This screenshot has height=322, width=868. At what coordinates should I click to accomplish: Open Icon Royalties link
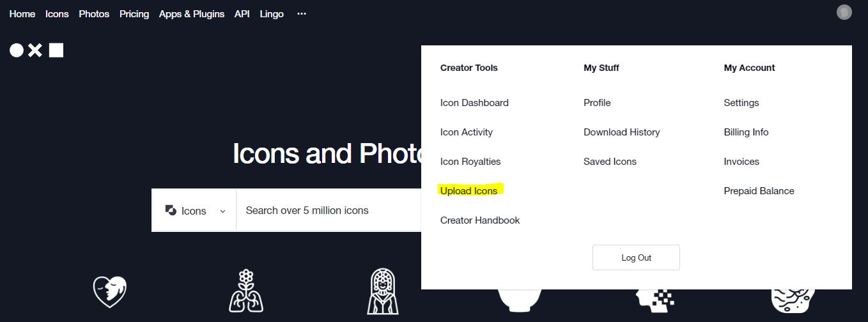(470, 162)
